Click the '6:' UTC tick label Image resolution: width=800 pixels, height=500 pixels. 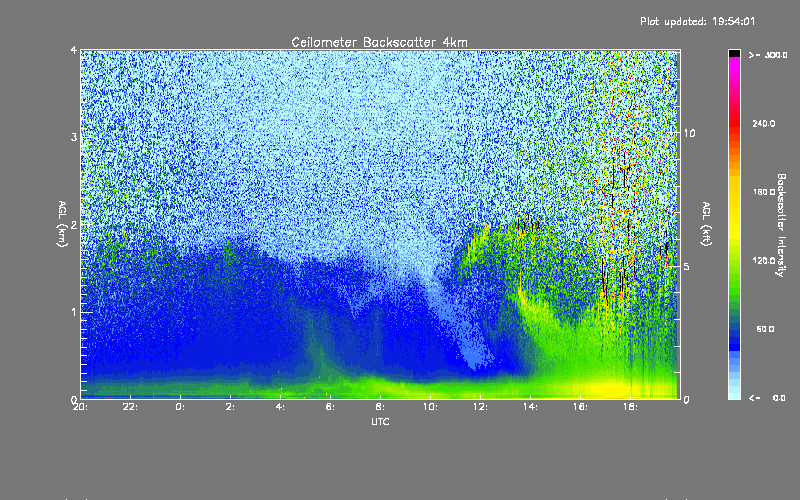[x=330, y=407]
